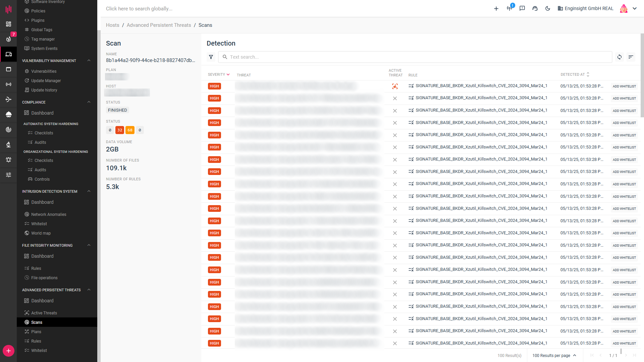Click the active threat icon in first row
Screen dimensions: 644x362
point(395,86)
